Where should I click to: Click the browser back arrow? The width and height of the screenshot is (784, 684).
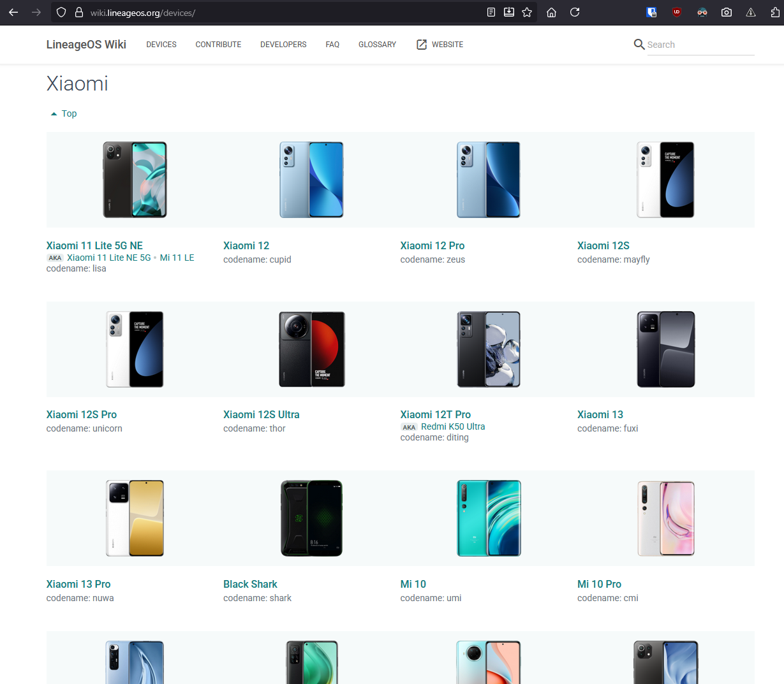13,12
